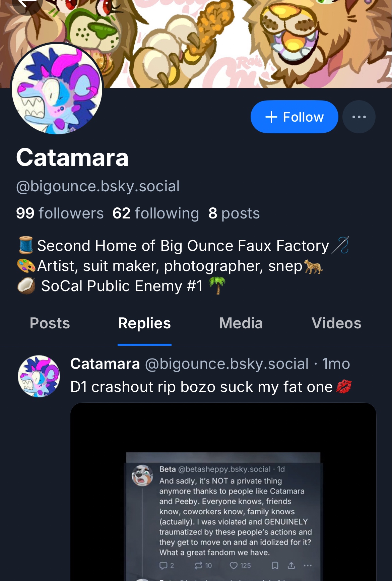Switch to the Posts tab
Viewport: 392px width, 581px height.
tap(50, 323)
